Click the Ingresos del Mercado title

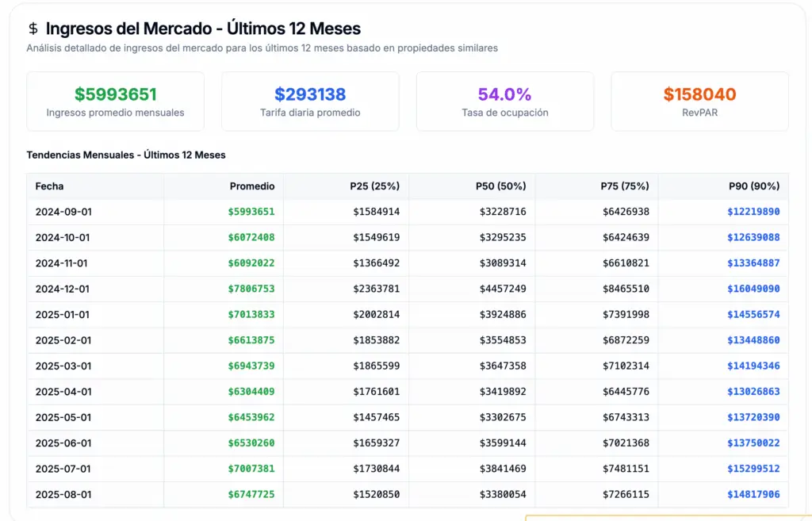pos(203,29)
